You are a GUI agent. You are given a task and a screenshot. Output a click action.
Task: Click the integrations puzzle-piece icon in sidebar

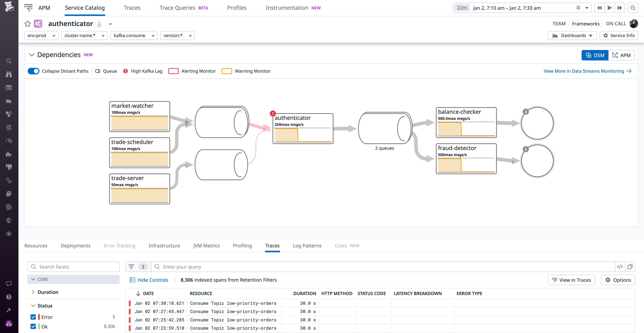pos(9,154)
